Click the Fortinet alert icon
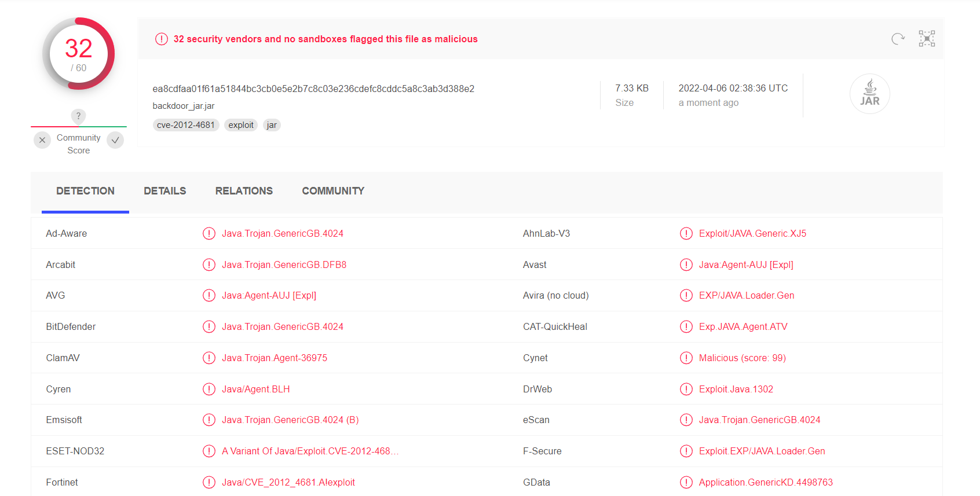The height and width of the screenshot is (496, 980). coord(209,482)
